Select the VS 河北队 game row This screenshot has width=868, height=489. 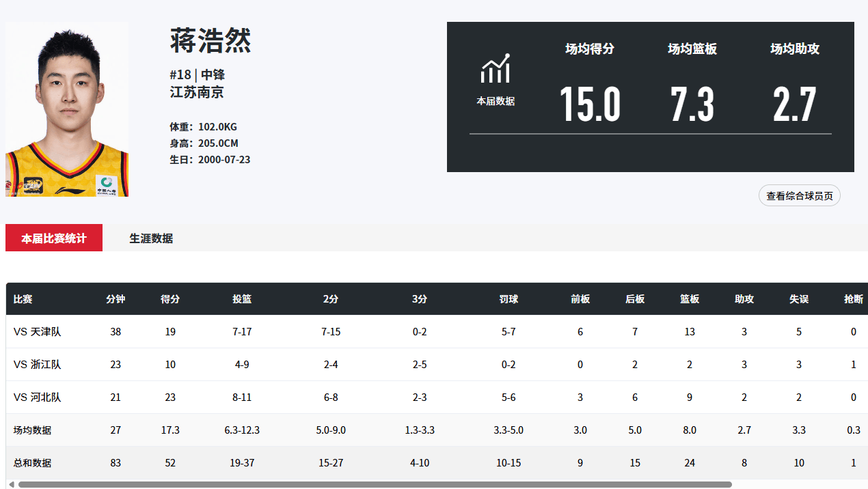pos(38,397)
